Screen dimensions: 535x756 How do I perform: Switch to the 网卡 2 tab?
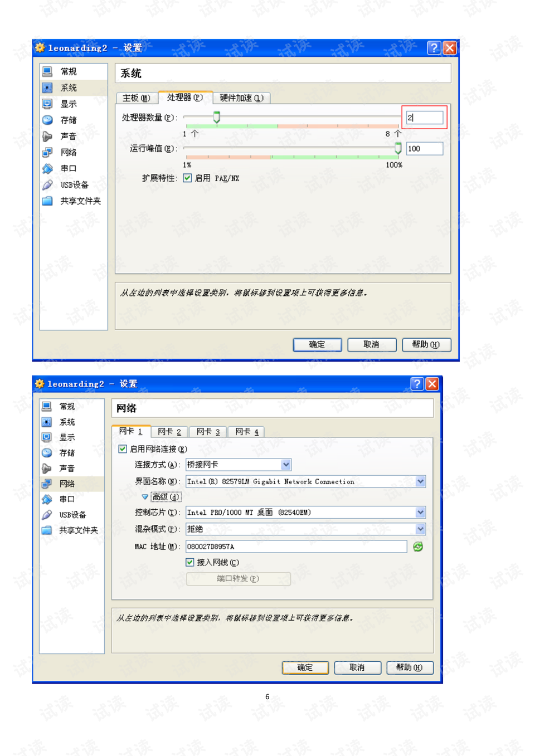(x=169, y=432)
